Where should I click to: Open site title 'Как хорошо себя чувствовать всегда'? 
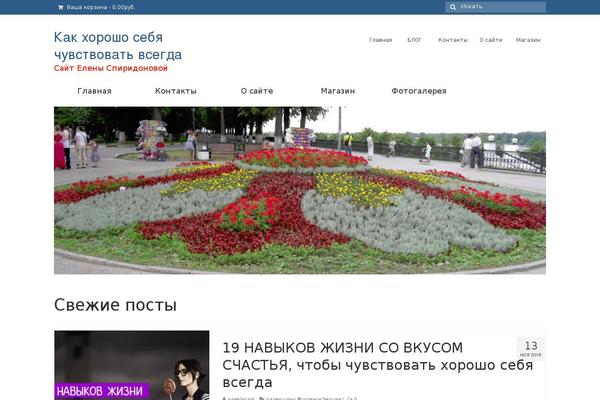[x=118, y=46]
